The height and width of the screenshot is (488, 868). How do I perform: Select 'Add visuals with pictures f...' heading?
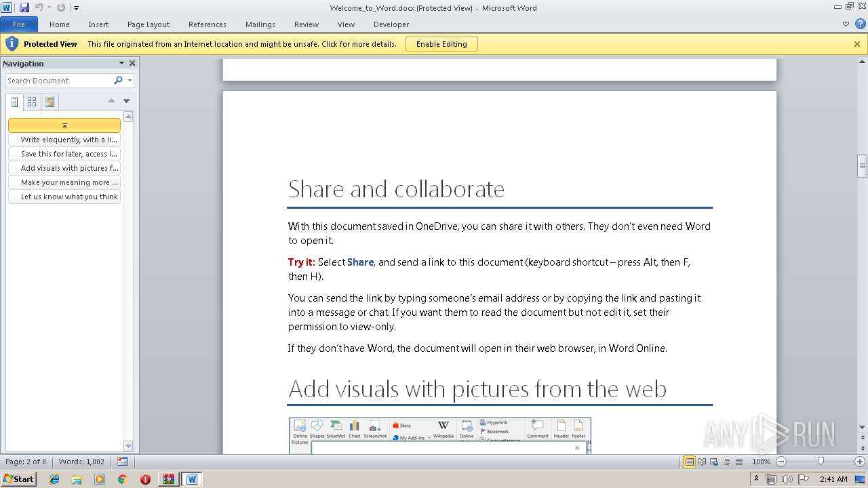pos(64,168)
